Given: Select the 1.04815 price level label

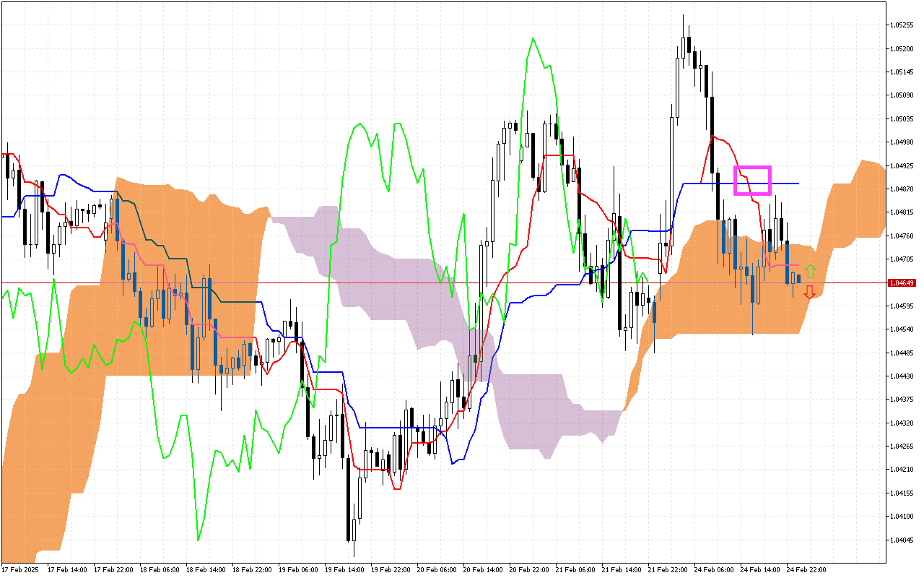Looking at the screenshot, I should [x=902, y=212].
